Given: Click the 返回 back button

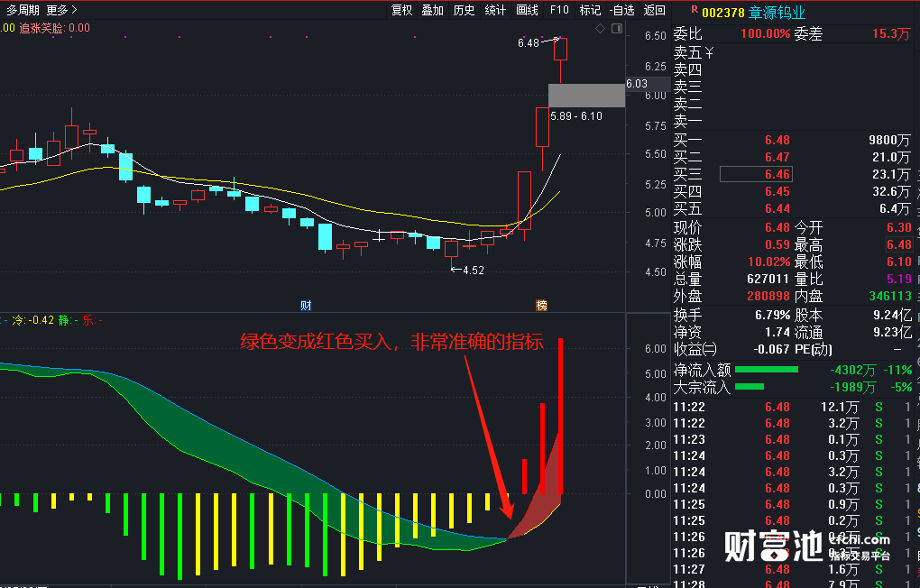Looking at the screenshot, I should click(x=654, y=10).
